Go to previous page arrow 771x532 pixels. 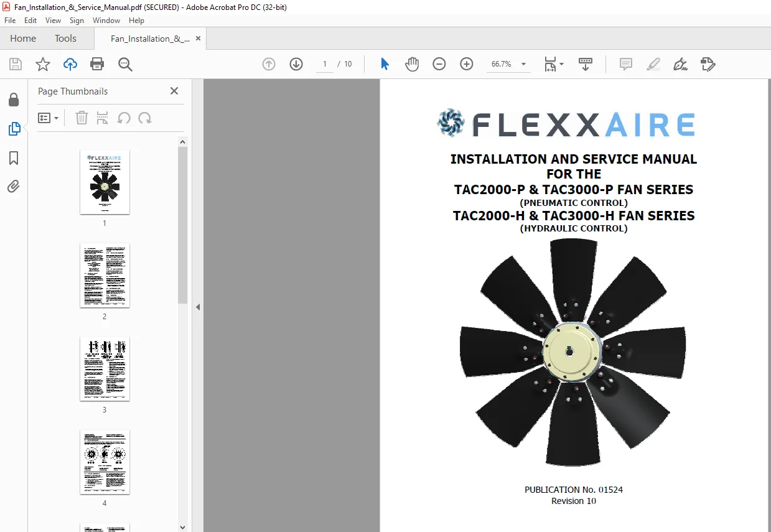[269, 64]
